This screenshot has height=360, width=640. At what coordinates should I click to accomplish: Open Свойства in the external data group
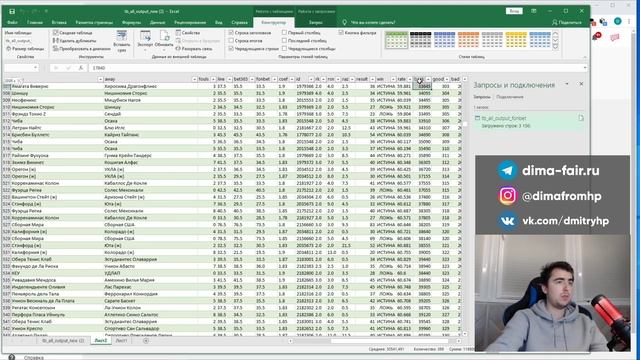tap(188, 33)
